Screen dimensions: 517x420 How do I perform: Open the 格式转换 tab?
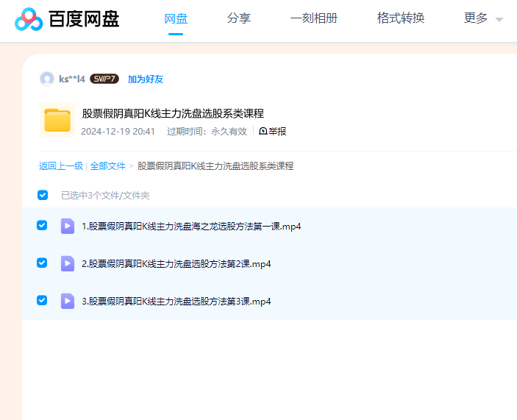point(401,18)
